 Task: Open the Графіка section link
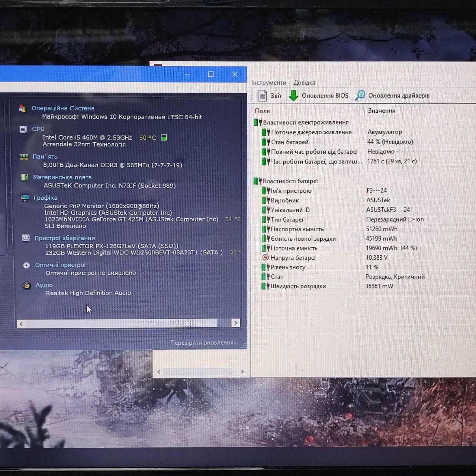pyautogui.click(x=45, y=198)
